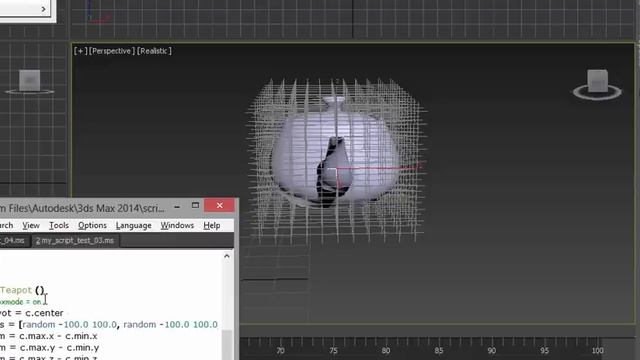Click frame 100 on the time slider track
This screenshot has width=640, height=360.
point(598,350)
